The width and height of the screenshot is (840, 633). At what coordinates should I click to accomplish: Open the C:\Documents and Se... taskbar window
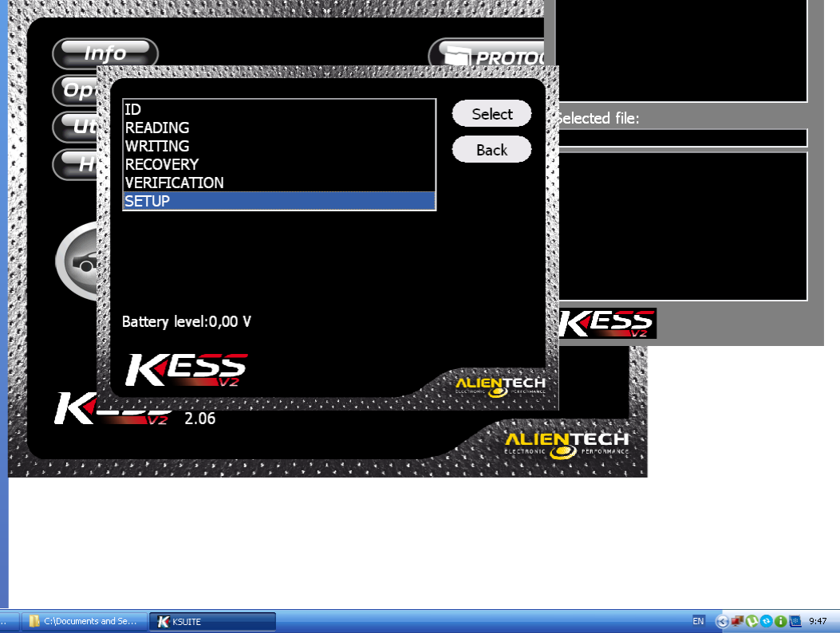click(x=85, y=621)
